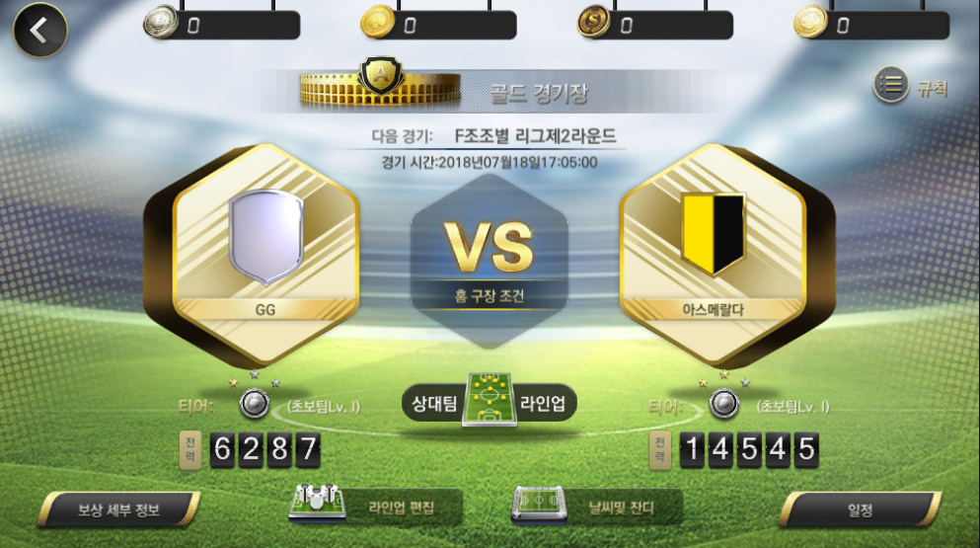Open 라인업 편집 lineup editor
The height and width of the screenshot is (548, 980).
pyautogui.click(x=376, y=506)
